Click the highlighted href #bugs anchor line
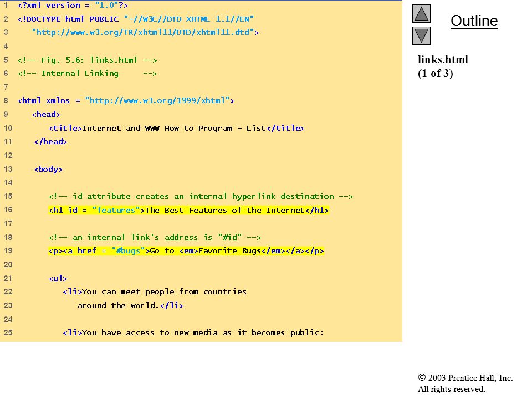The width and height of the screenshot is (532, 399). [x=186, y=251]
